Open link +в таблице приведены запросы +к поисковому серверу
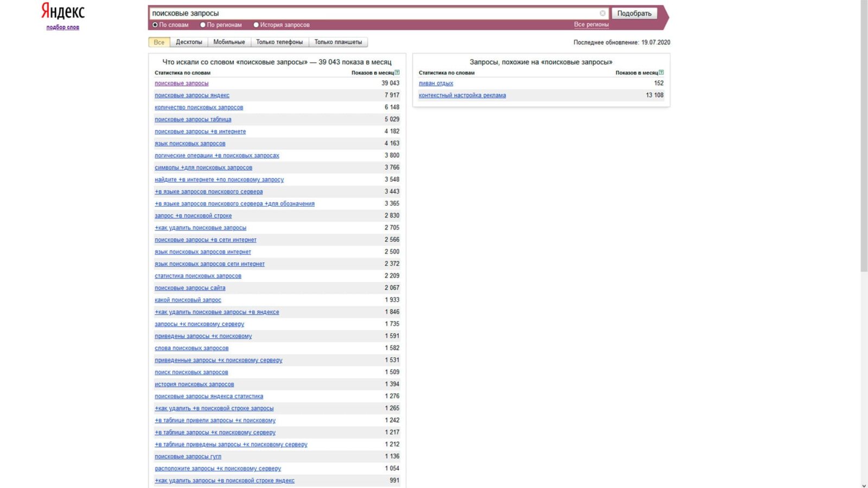The image size is (868, 488). 231,445
